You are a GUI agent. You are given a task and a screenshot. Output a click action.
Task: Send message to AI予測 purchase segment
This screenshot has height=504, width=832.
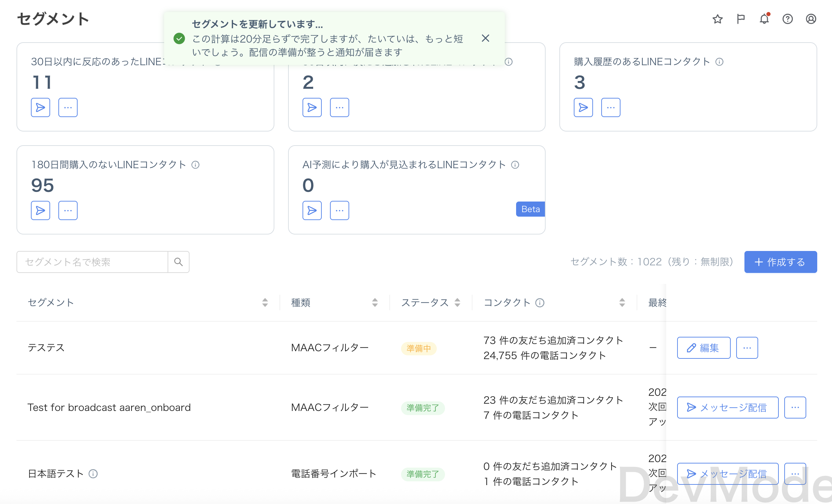[312, 210]
